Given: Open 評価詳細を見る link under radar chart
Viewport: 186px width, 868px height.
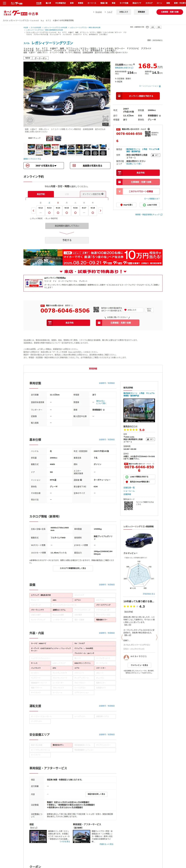Looking at the screenshot, I should pyautogui.click(x=149, y=594).
